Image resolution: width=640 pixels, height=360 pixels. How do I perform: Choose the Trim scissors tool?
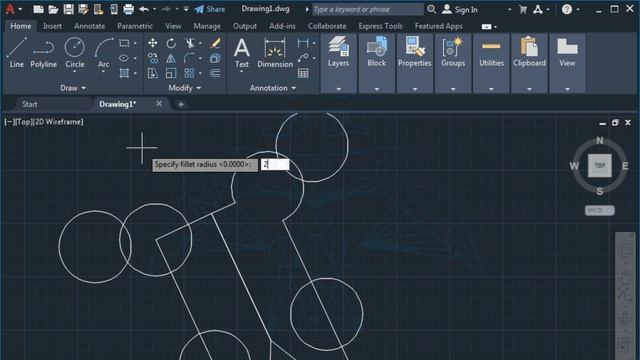tap(189, 43)
